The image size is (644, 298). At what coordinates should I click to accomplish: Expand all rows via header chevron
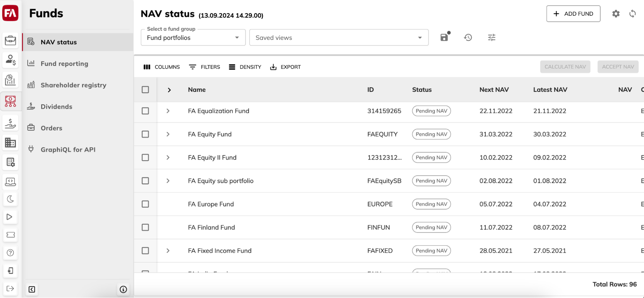pyautogui.click(x=169, y=90)
